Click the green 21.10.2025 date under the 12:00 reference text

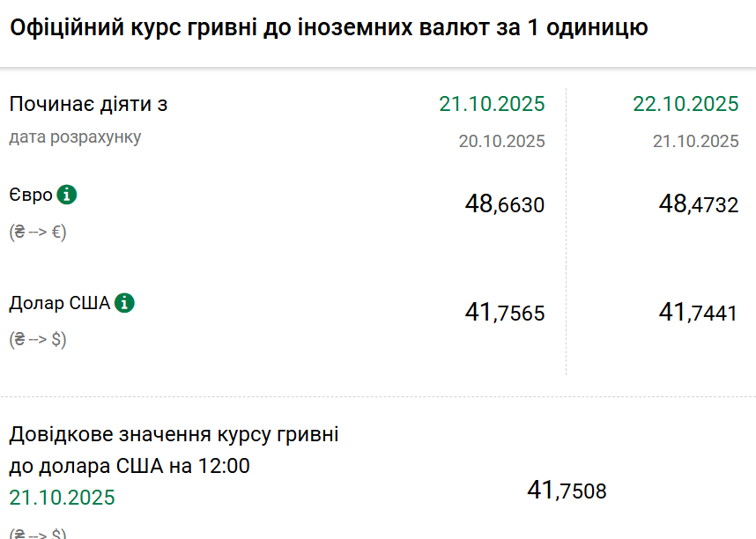tap(62, 498)
